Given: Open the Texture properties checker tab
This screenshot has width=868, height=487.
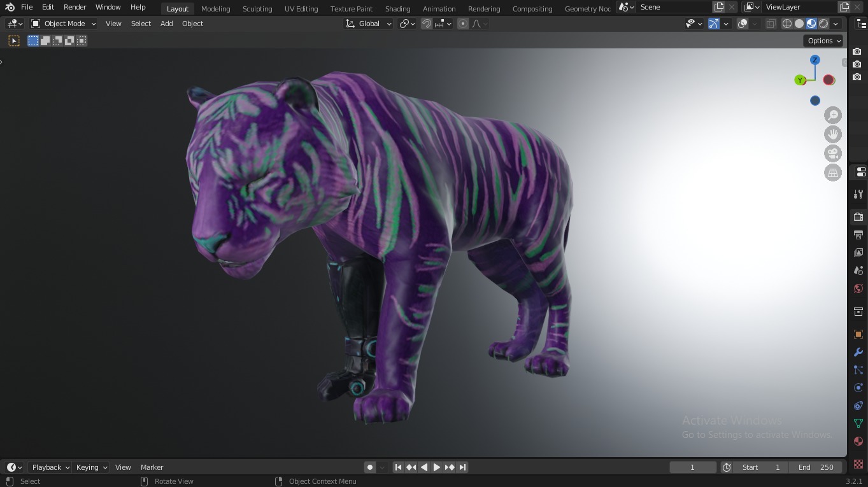Looking at the screenshot, I should (858, 464).
